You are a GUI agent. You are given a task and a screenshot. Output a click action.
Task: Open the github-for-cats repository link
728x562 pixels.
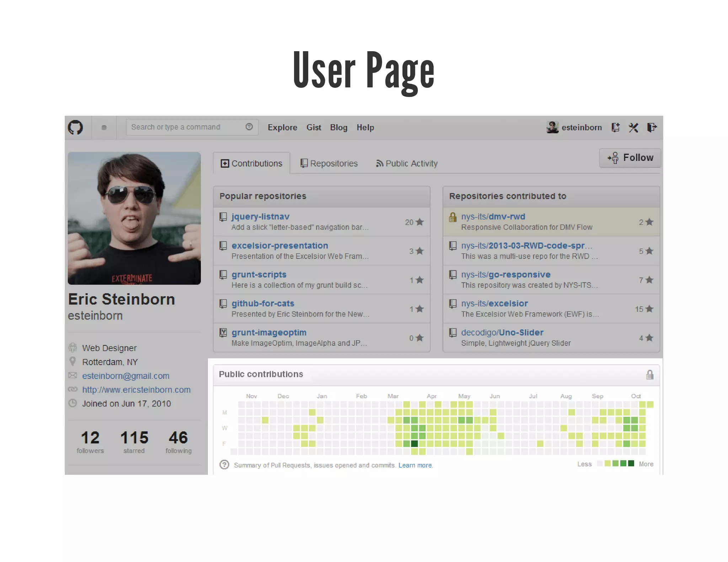[x=263, y=303]
